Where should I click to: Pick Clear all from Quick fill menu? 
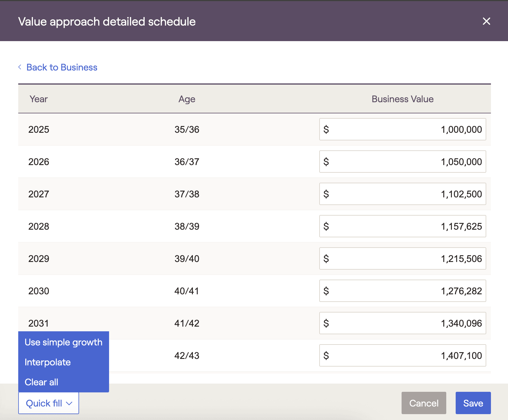(x=41, y=382)
